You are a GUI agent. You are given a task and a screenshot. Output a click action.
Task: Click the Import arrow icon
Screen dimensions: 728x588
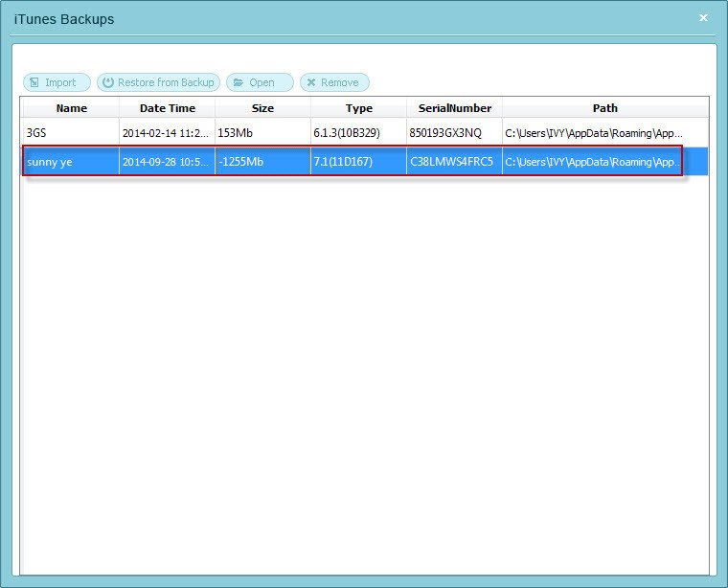pyautogui.click(x=34, y=82)
